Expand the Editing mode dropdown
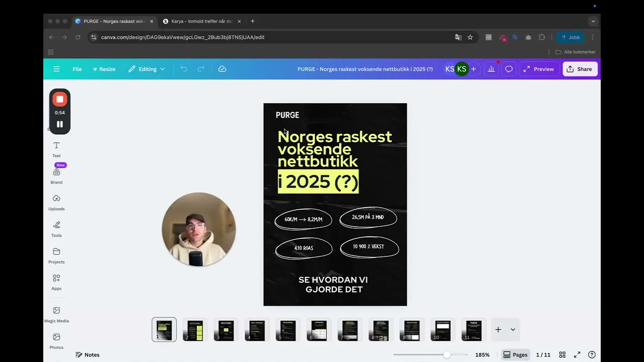Viewport: 644px width, 362px height. pyautogui.click(x=146, y=69)
